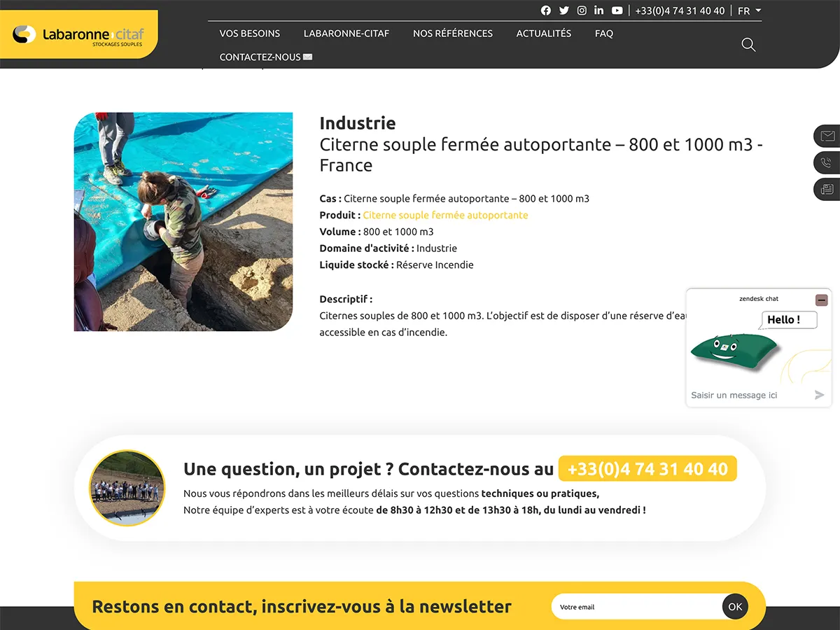Click the phone side tab icon
Image resolution: width=840 pixels, height=630 pixels.
827,162
